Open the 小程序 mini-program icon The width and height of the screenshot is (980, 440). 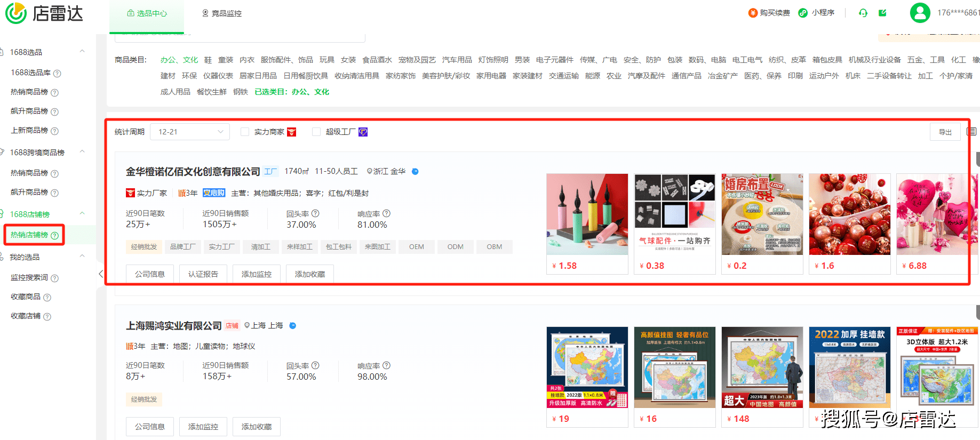tap(803, 13)
